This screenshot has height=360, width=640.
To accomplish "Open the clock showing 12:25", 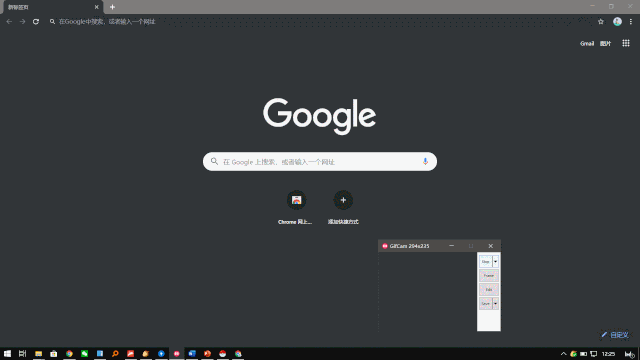I will 608,354.
